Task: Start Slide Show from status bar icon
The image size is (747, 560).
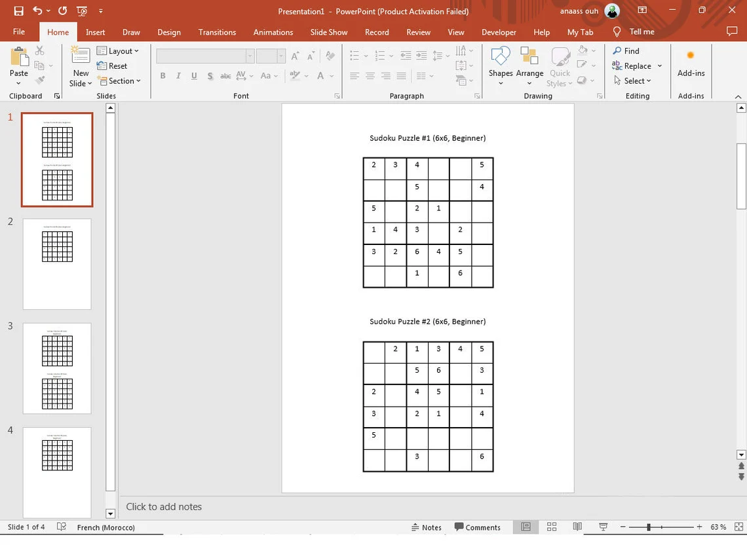Action: click(603, 527)
